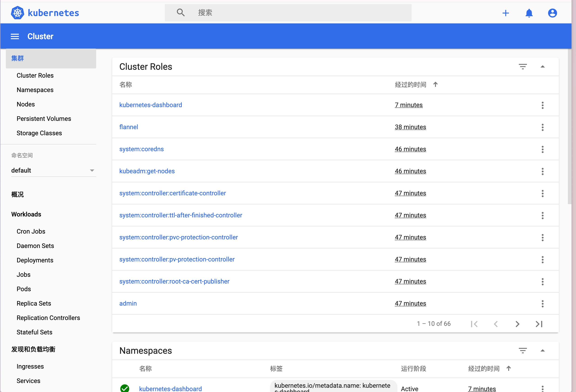Image resolution: width=576 pixels, height=392 pixels.
Task: Click green status icon of kubernetes-dashboard namespace
Action: click(125, 388)
